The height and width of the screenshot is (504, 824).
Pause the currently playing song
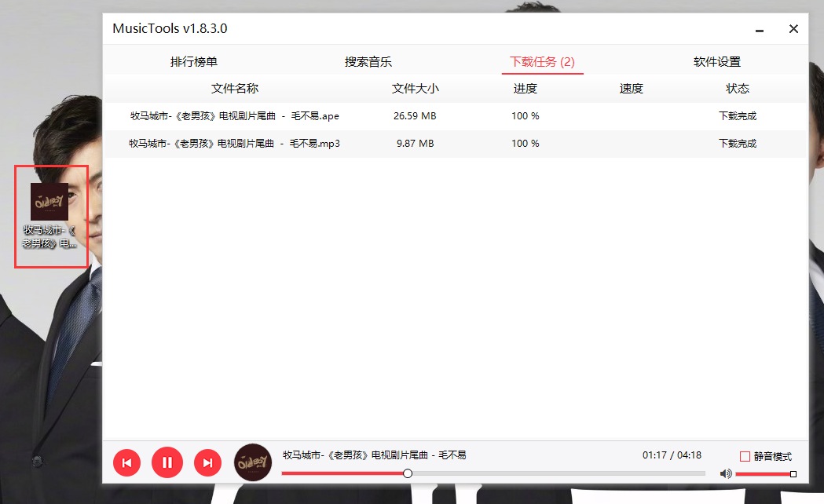[x=167, y=462]
